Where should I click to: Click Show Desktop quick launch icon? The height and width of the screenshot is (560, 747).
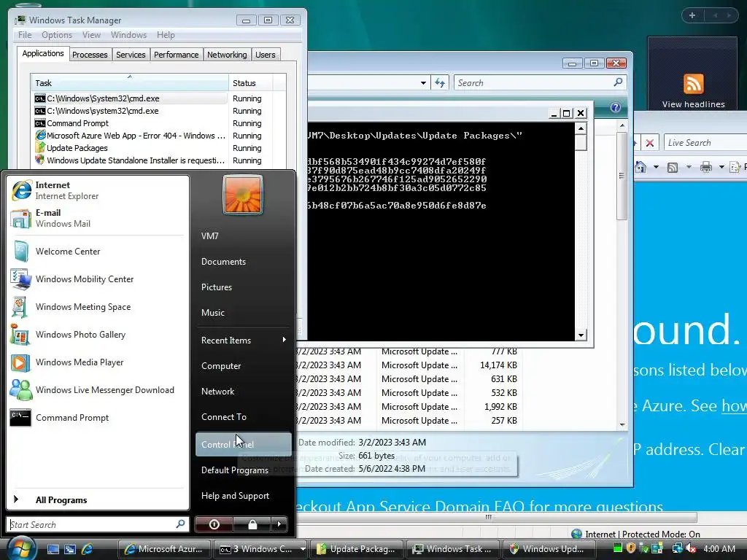tap(53, 549)
